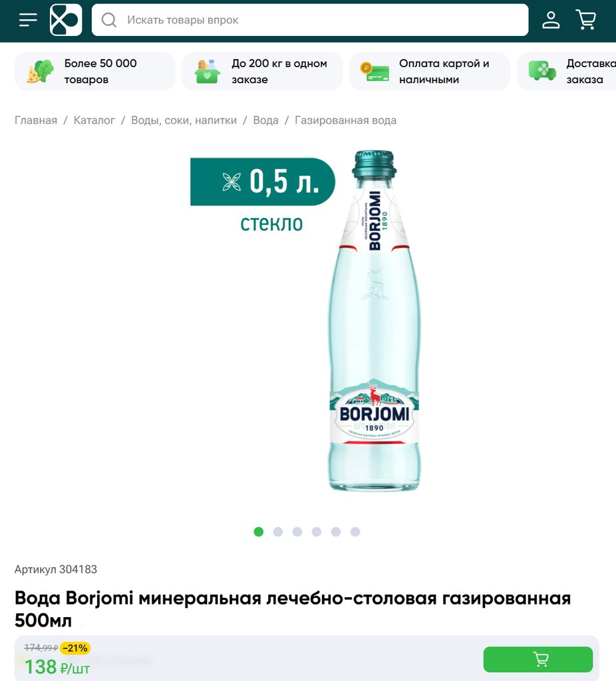Screen dimensions: 616x681
Task: Click the credit card payment icon
Action: click(375, 72)
